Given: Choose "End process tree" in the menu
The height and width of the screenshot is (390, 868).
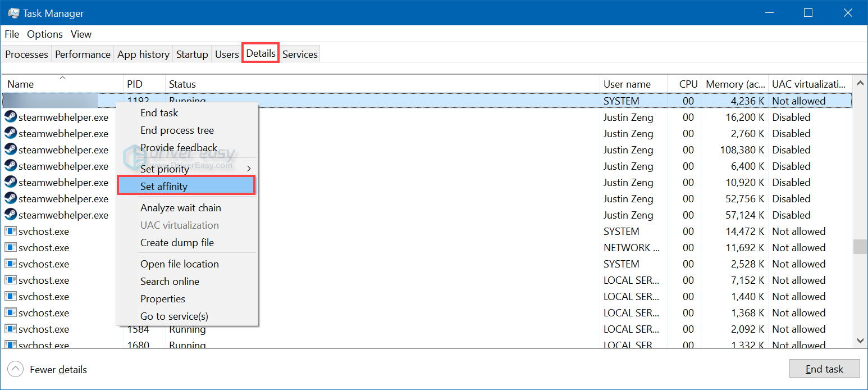Looking at the screenshot, I should click(177, 130).
